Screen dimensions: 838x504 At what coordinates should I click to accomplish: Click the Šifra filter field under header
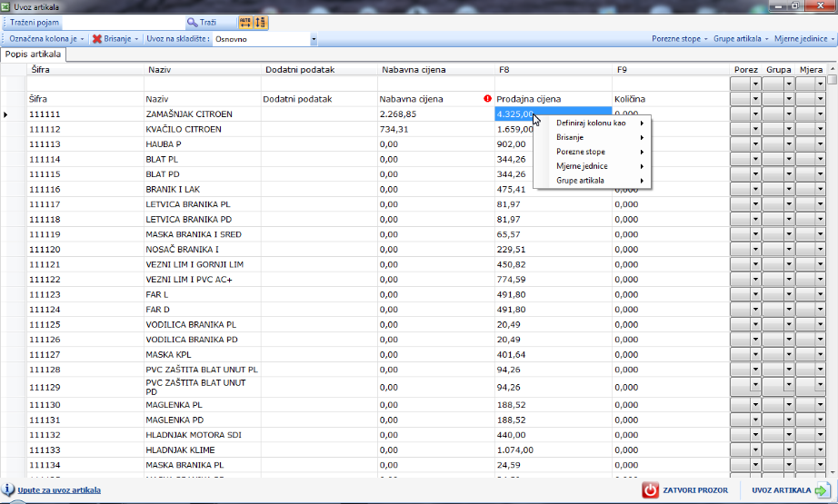click(x=85, y=84)
